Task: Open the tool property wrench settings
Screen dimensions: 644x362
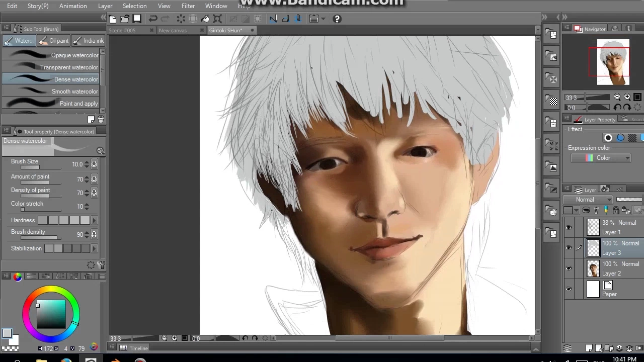Action: (x=102, y=264)
